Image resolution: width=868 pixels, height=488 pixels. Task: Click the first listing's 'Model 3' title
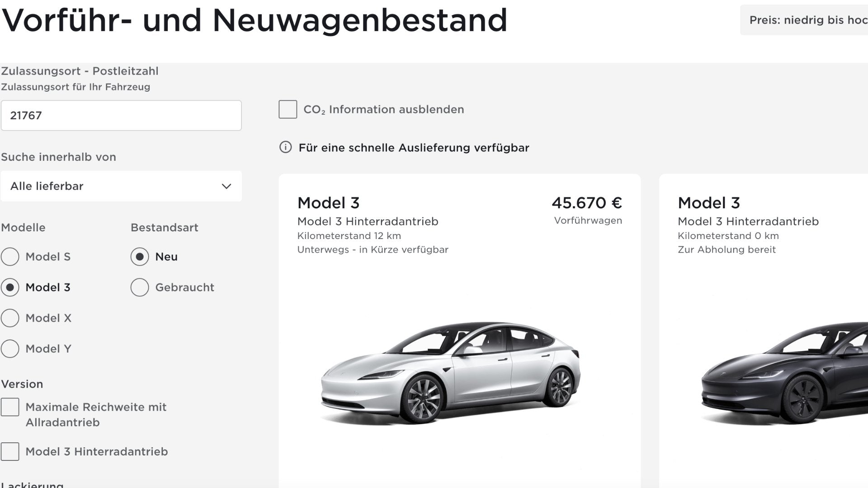click(x=328, y=203)
